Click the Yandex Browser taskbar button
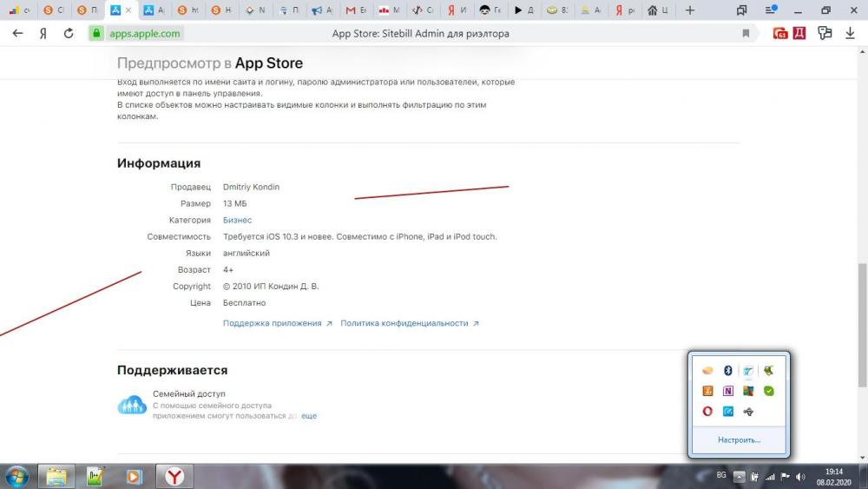 (x=174, y=476)
